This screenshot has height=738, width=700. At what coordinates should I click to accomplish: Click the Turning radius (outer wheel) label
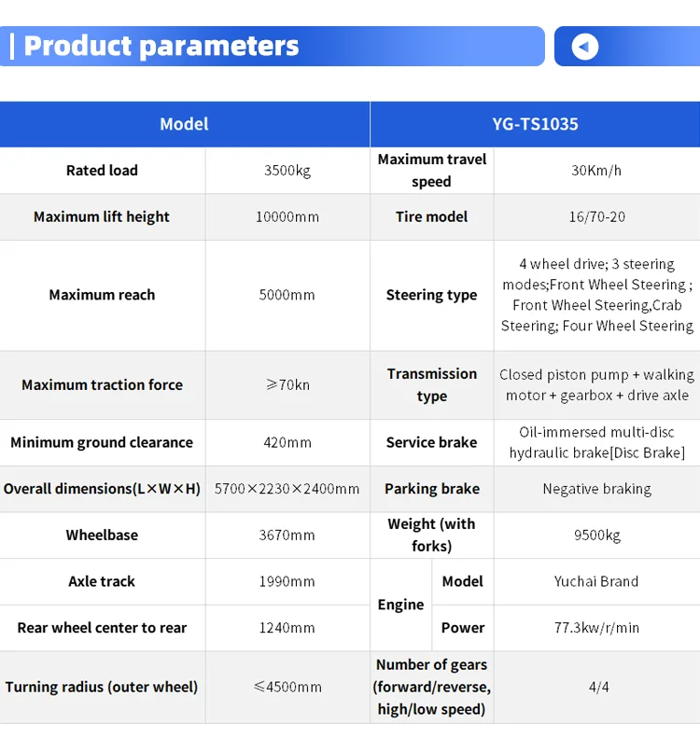(x=102, y=687)
